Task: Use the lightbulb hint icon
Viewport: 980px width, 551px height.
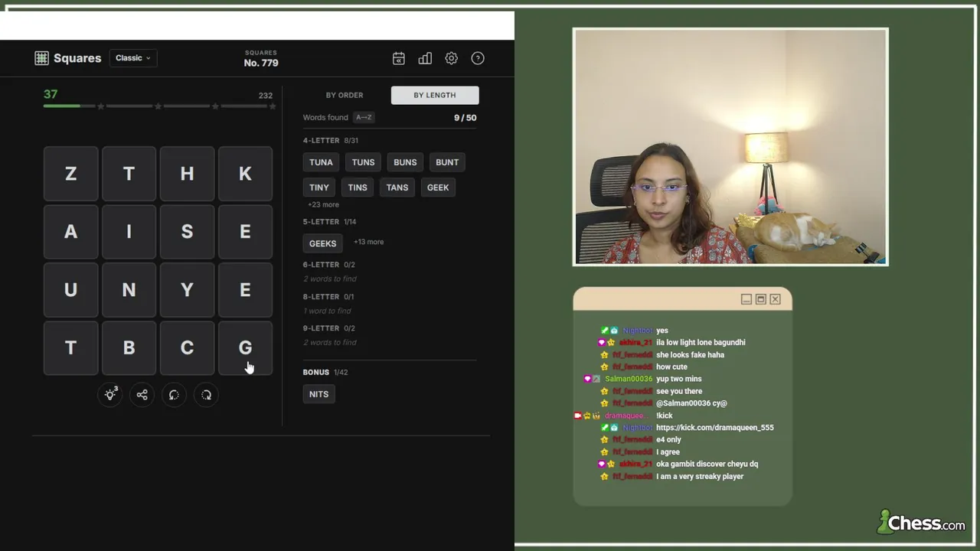Action: click(110, 395)
